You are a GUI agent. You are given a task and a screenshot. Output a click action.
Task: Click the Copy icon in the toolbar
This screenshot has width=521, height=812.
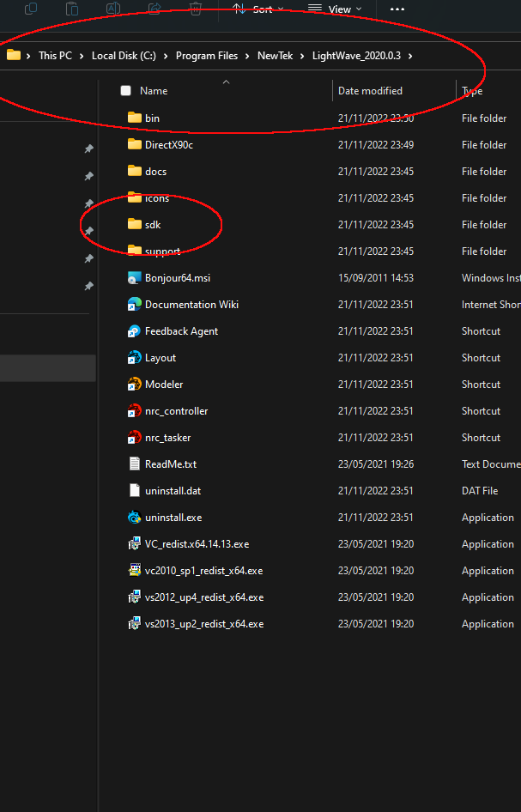[31, 9]
